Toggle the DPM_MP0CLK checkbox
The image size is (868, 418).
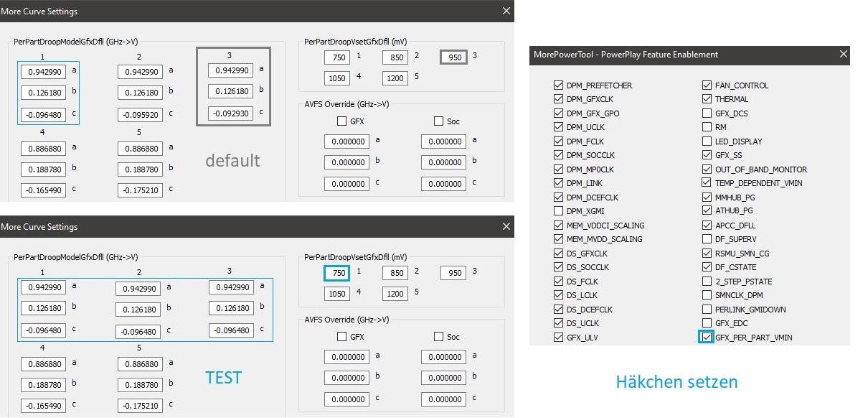point(559,169)
